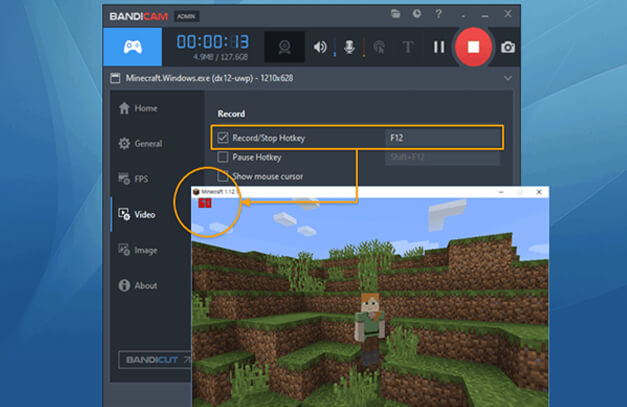The width and height of the screenshot is (627, 407).
Task: Toggle the microphone icon
Action: pyautogui.click(x=349, y=47)
